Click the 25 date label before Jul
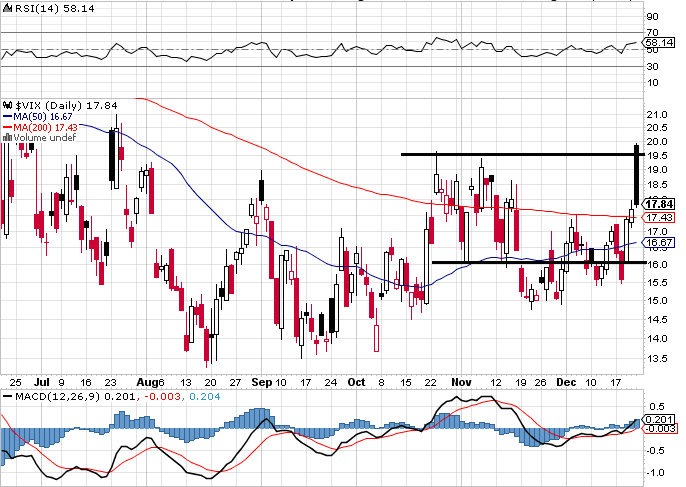The height and width of the screenshot is (487, 686). (x=15, y=382)
